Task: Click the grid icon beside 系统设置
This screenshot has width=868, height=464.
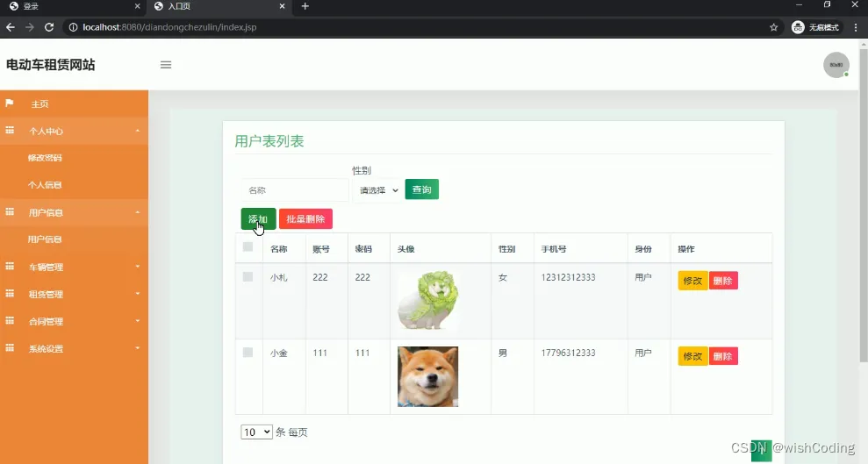Action: tap(10, 348)
